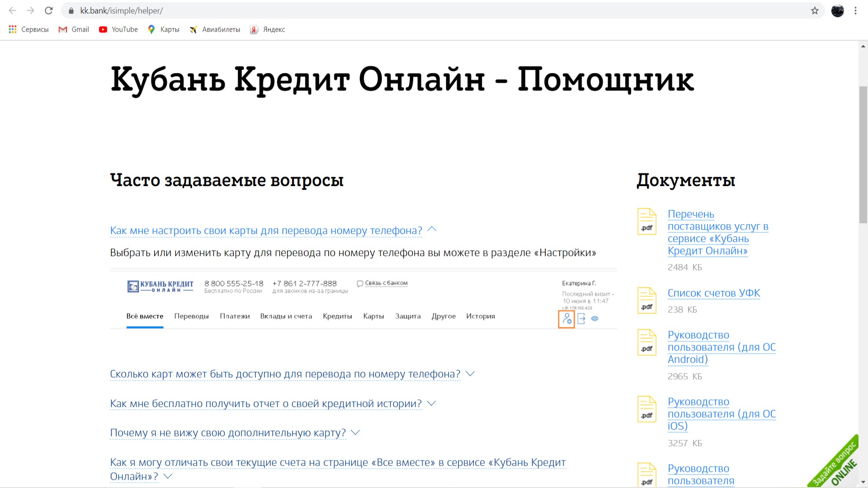Open question Почему я не вижу карту
This screenshot has height=488, width=868.
(228, 433)
